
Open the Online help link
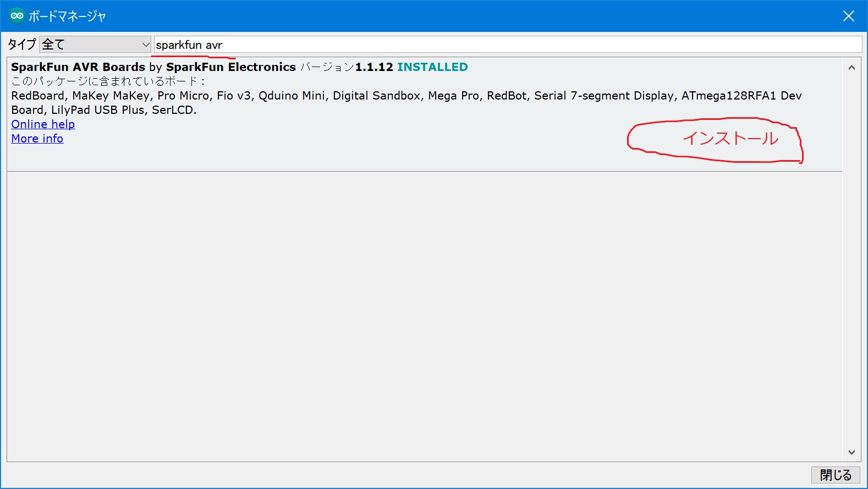click(43, 124)
